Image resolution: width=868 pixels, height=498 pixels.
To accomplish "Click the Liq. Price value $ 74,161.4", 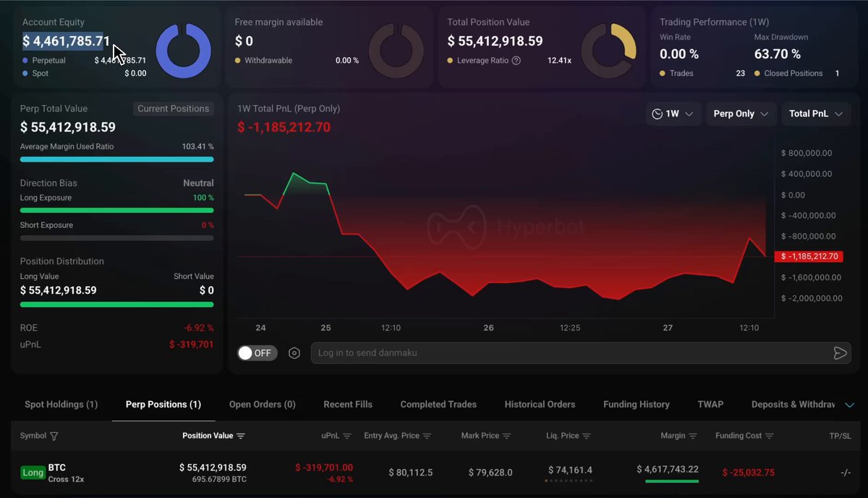I will [x=570, y=470].
